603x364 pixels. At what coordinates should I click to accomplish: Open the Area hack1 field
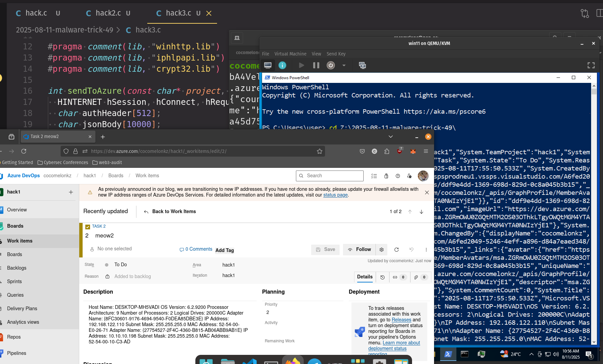(229, 265)
